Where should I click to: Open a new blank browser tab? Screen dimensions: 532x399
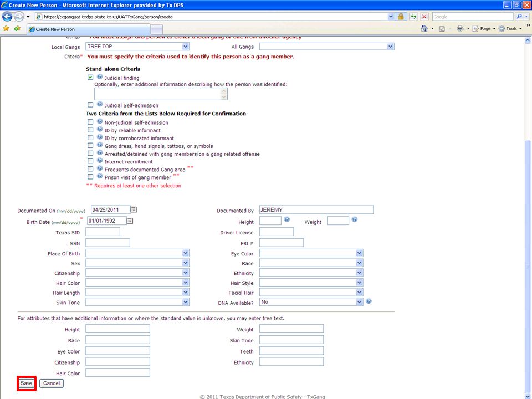coord(156,29)
